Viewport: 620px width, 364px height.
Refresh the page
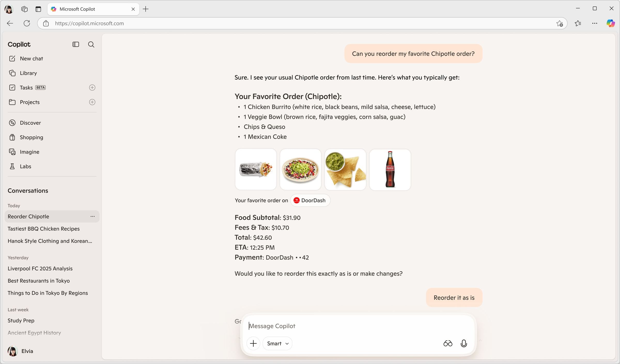(x=27, y=23)
